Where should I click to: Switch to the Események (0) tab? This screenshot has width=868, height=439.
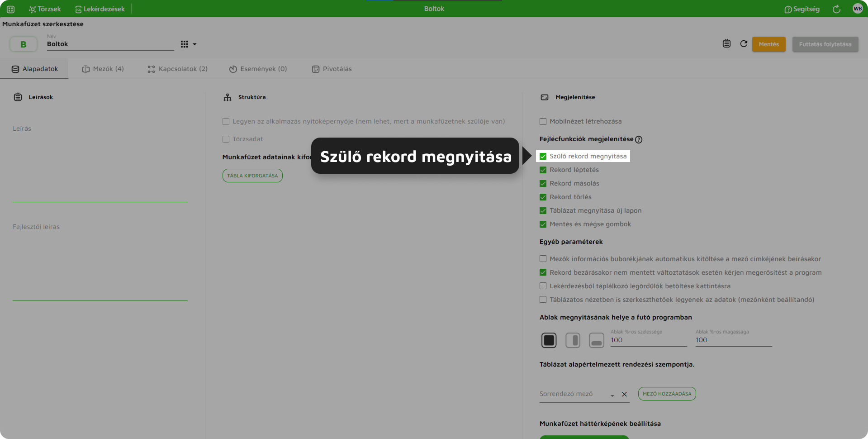[x=258, y=69]
